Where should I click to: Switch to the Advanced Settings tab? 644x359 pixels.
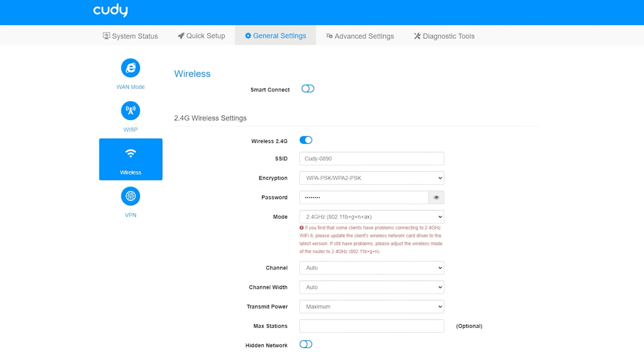360,36
